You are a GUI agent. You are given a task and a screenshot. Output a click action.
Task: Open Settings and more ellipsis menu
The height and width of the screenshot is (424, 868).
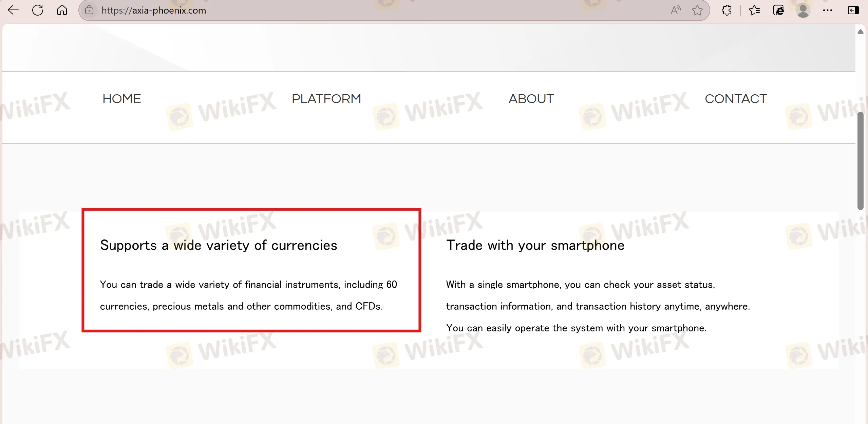(828, 10)
